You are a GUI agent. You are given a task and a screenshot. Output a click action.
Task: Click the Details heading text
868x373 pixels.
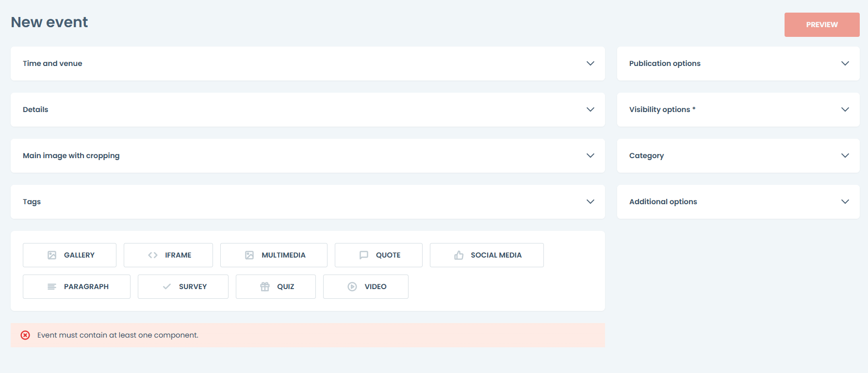(35, 110)
